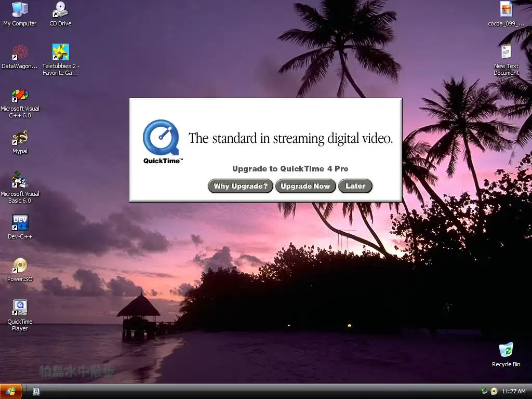The width and height of the screenshot is (532, 399).
Task: Click the Why Upgrade? button
Action: 240,186
